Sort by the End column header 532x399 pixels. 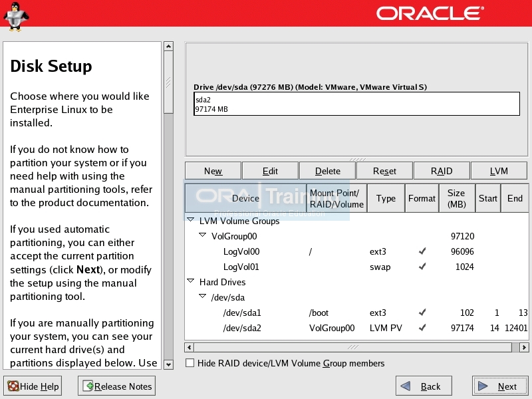[515, 198]
